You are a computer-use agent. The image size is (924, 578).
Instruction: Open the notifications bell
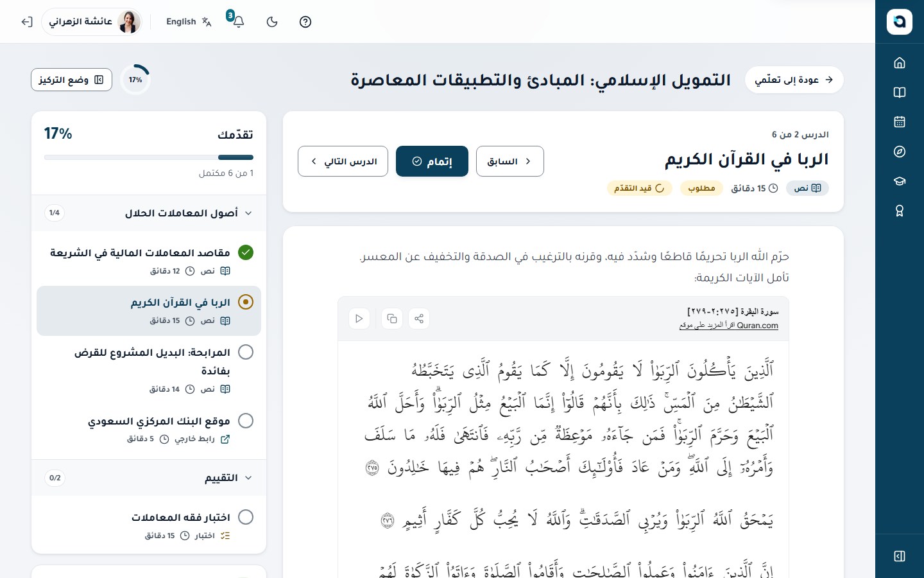click(x=238, y=22)
